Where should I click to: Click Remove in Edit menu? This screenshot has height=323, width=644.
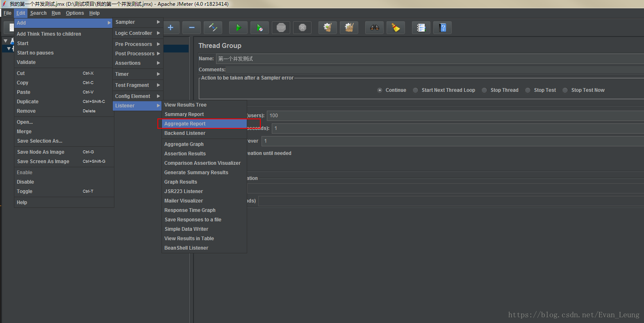tap(64, 111)
